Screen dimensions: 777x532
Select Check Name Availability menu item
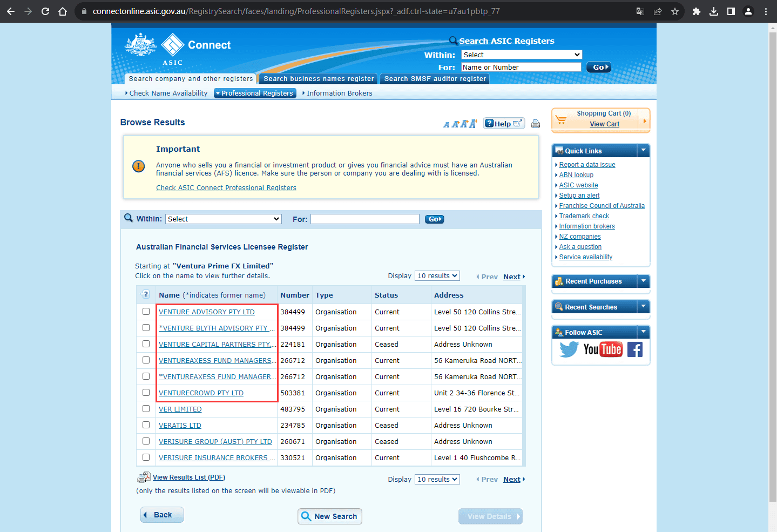tap(166, 93)
